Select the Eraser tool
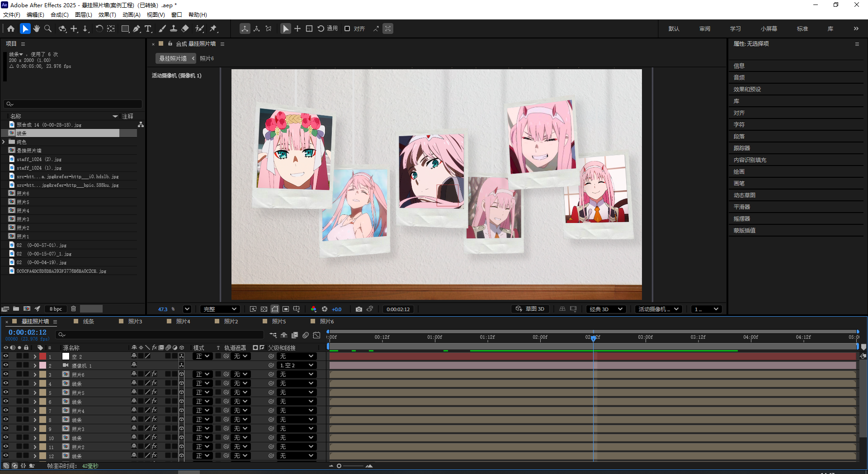This screenshot has width=868, height=474. pyautogui.click(x=185, y=28)
